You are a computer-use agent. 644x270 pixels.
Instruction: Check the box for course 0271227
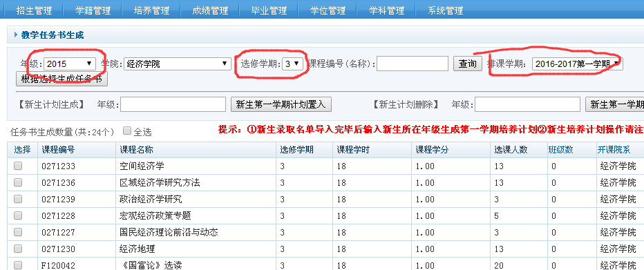click(18, 232)
